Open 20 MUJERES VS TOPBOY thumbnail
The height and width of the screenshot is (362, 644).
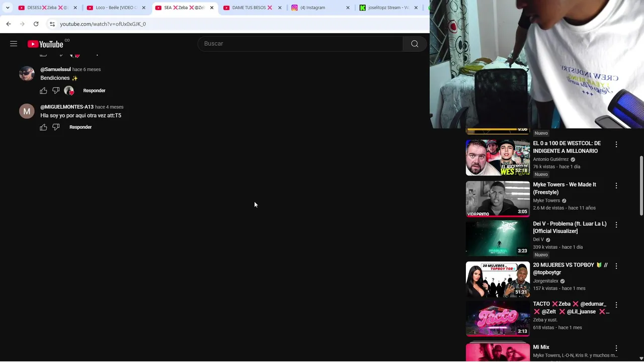(498, 280)
